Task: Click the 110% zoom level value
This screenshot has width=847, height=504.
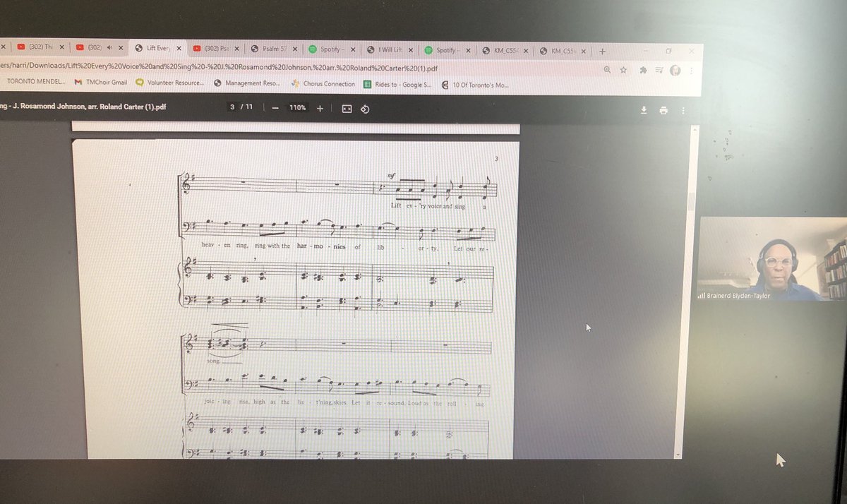Action: pyautogui.click(x=296, y=108)
